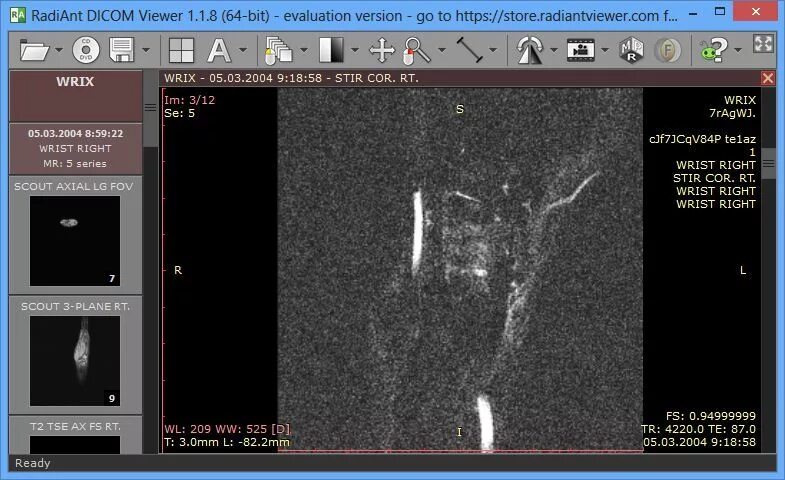Click the rotate/flip image icon

click(530, 51)
